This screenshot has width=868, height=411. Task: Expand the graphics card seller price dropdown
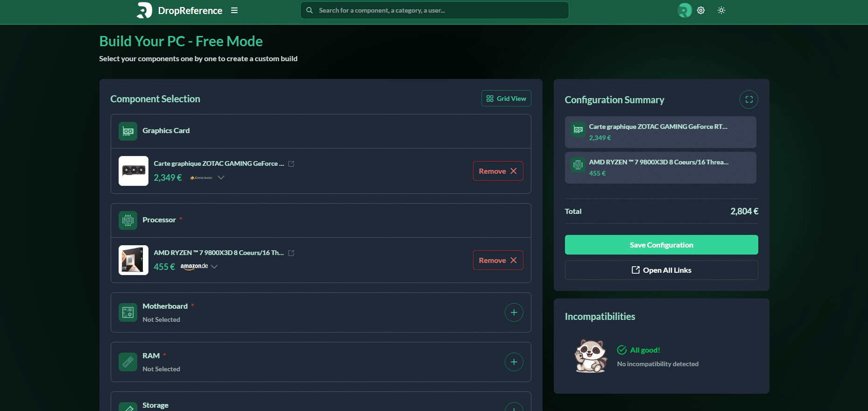221,177
